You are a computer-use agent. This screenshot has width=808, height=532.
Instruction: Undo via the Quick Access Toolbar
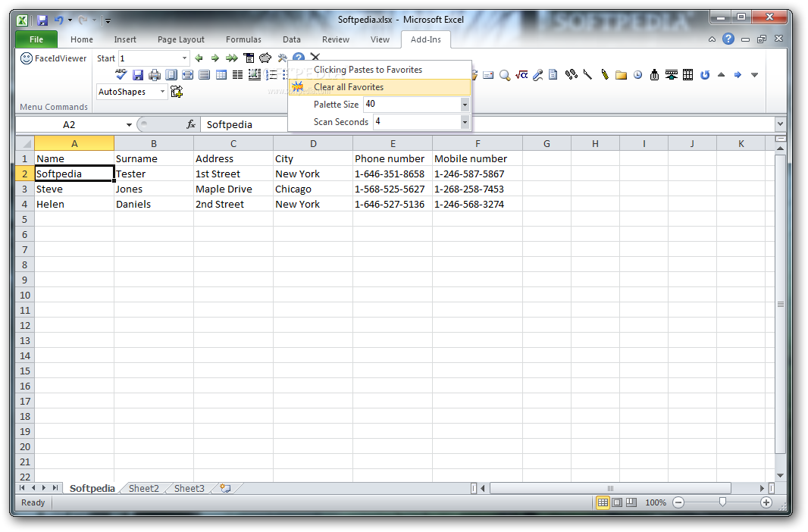point(59,20)
